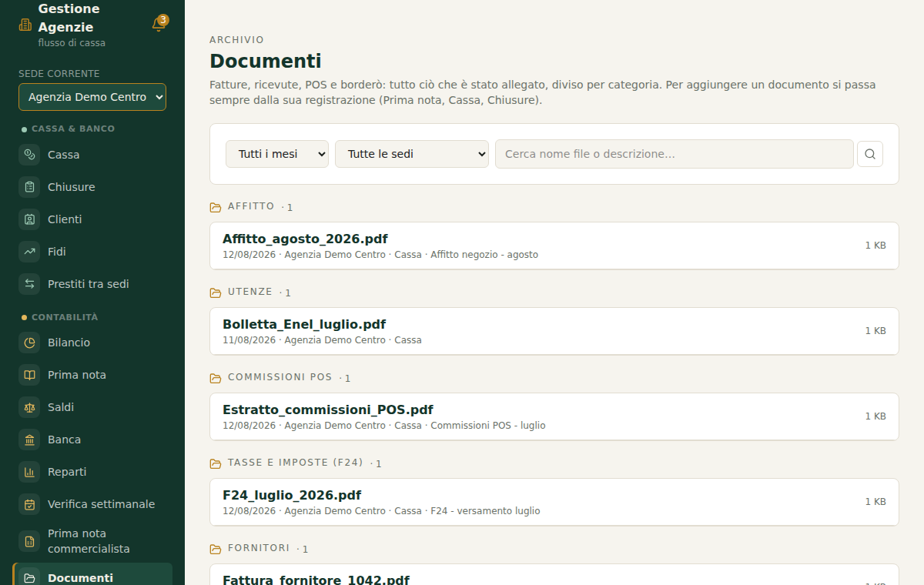Open Prima nota commercialista
This screenshot has height=585, width=924.
click(92, 541)
